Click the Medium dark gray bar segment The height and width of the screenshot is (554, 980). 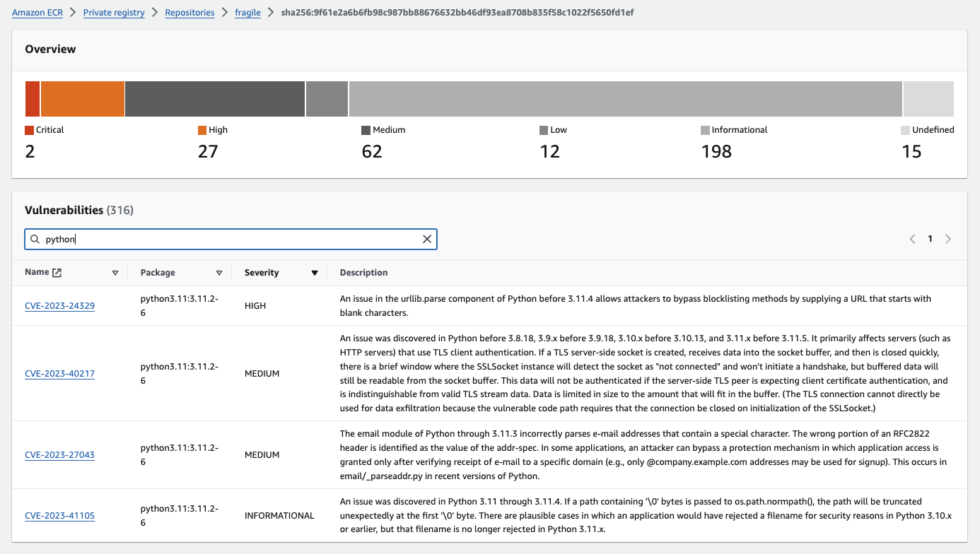coord(215,99)
